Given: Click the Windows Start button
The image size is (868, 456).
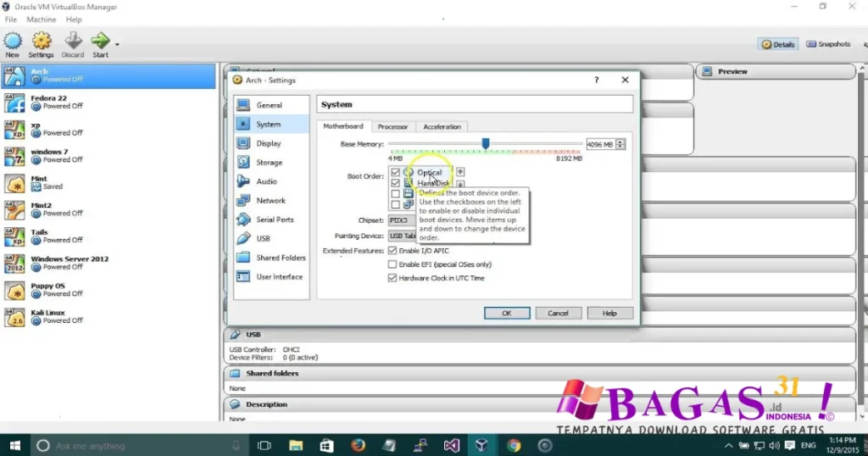Looking at the screenshot, I should (15, 446).
